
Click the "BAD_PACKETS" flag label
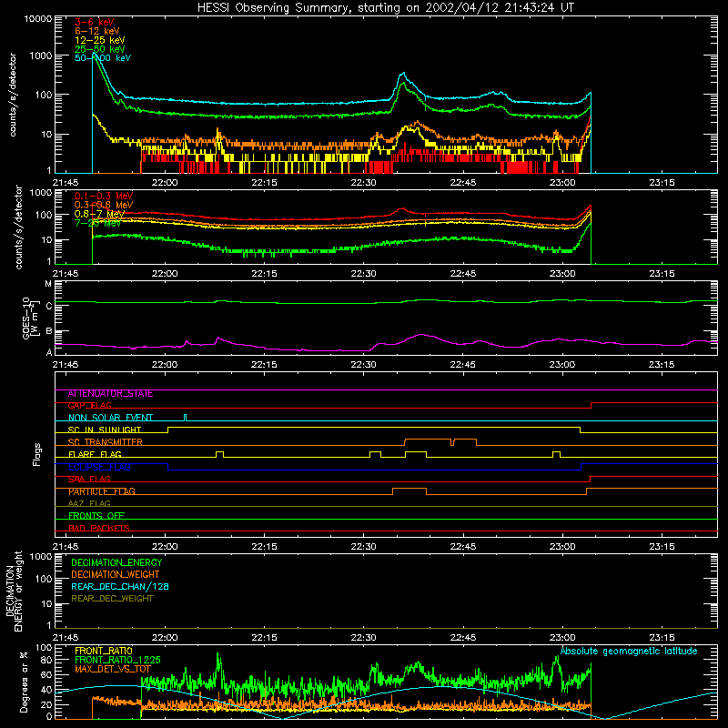coord(99,528)
